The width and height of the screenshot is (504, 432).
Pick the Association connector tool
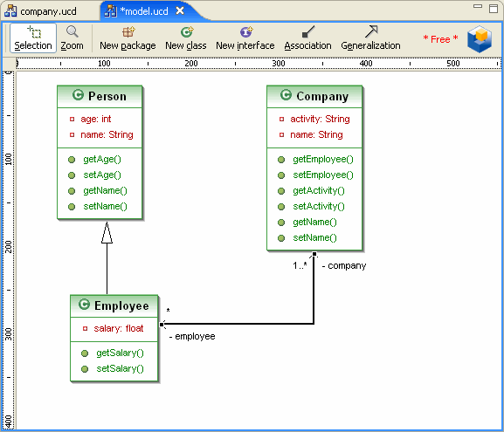tap(307, 38)
